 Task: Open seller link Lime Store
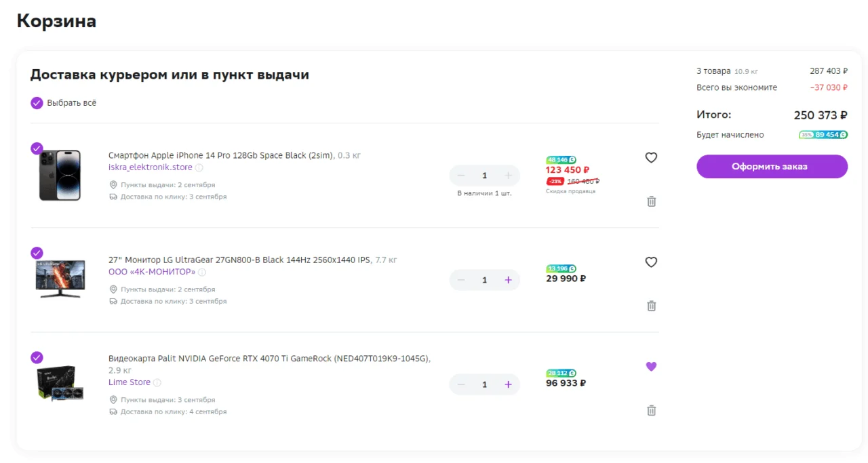(x=130, y=382)
